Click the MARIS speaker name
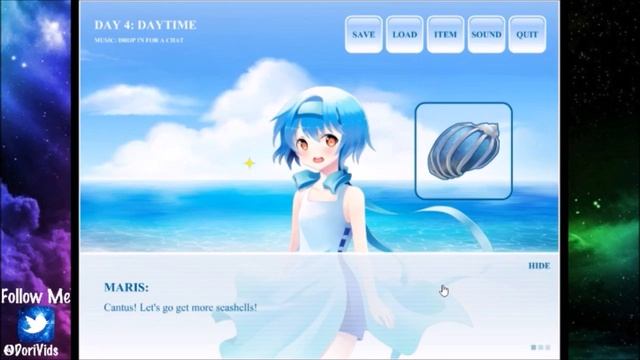This screenshot has height=360, width=640. point(127,287)
